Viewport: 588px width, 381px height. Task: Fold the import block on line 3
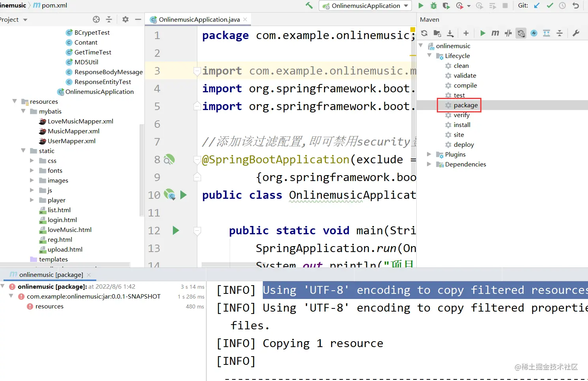pos(197,71)
